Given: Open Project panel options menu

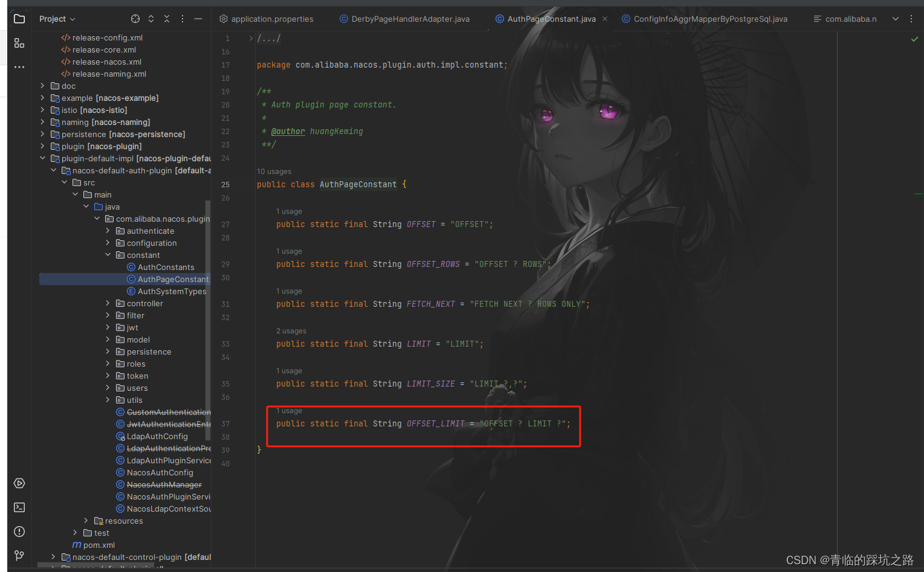Looking at the screenshot, I should coord(183,19).
